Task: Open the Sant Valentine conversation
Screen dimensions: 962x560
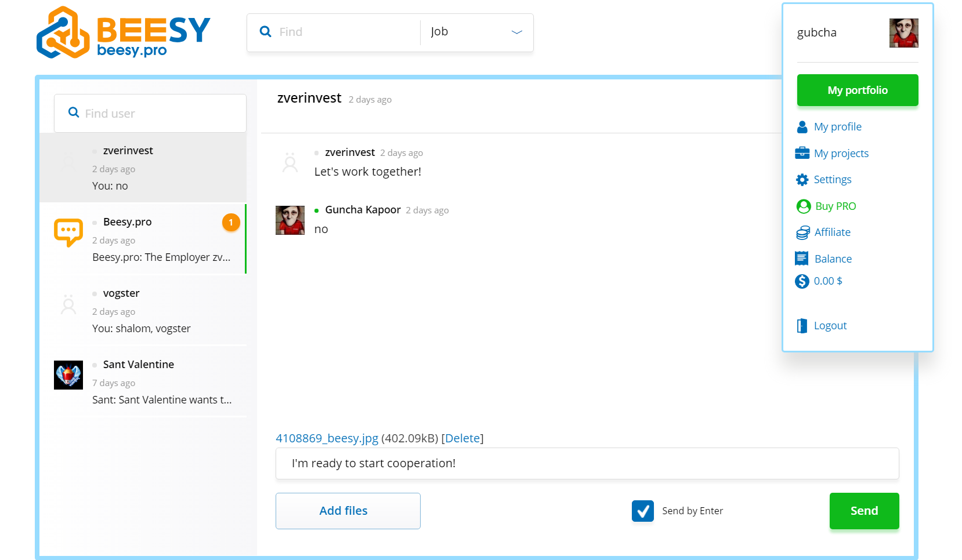Action: coord(143,381)
